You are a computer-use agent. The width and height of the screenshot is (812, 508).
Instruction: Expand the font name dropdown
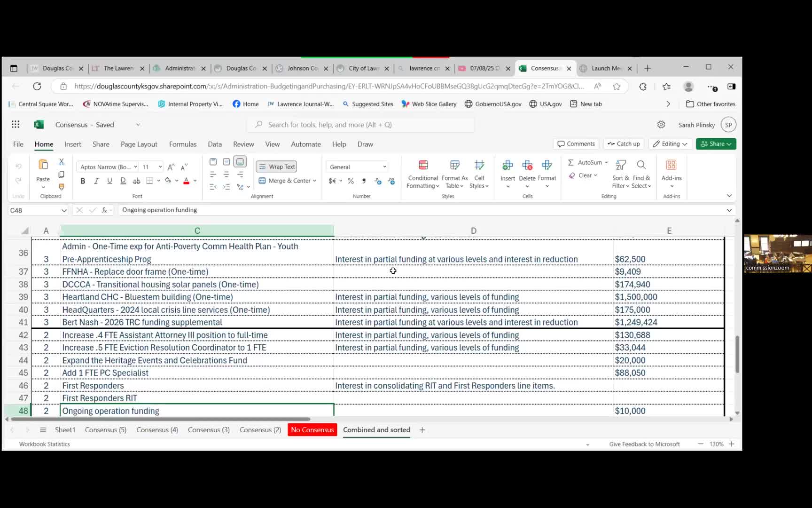pos(135,167)
